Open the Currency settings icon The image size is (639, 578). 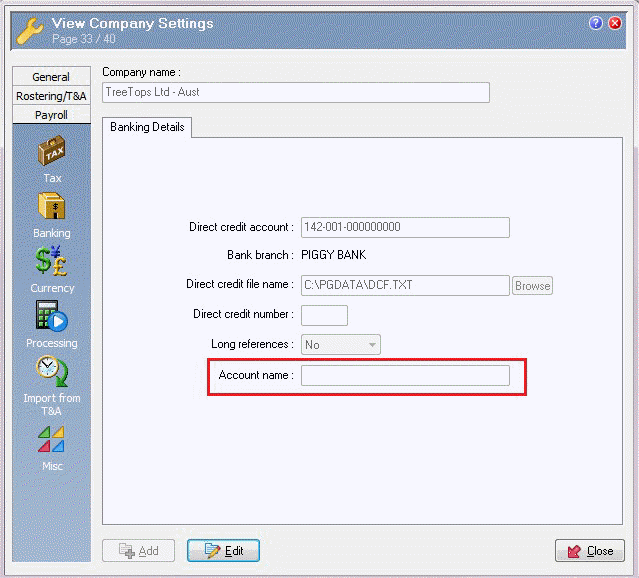[x=51, y=261]
